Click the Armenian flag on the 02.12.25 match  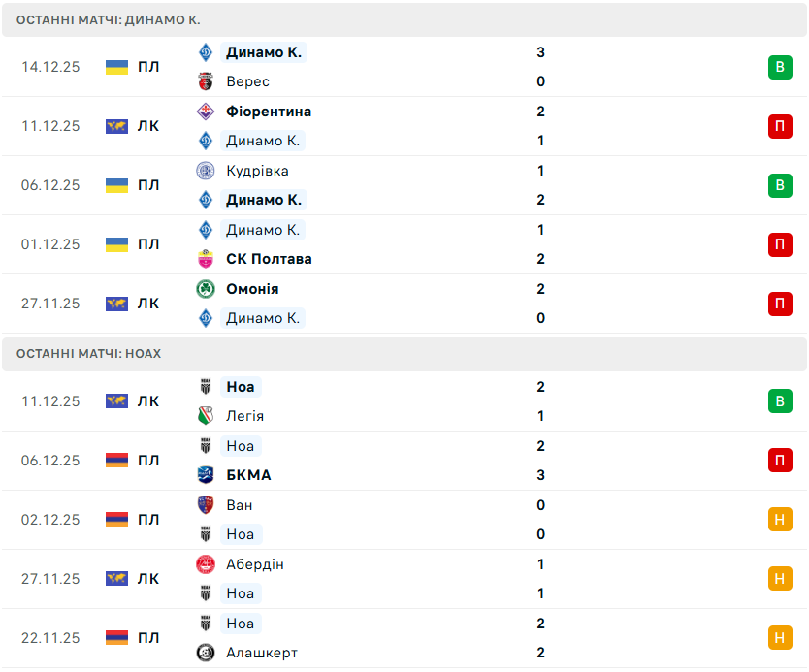tap(116, 520)
